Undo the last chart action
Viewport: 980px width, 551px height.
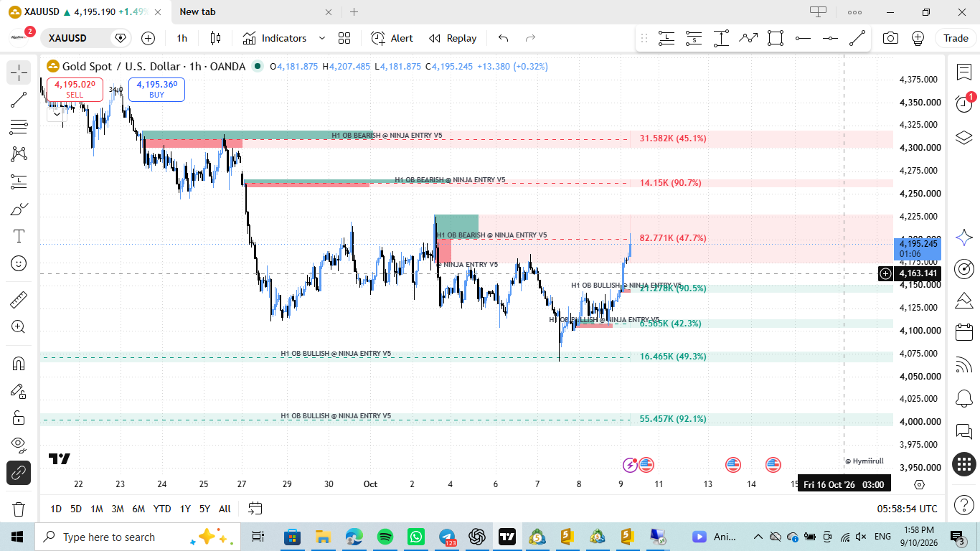pyautogui.click(x=503, y=38)
